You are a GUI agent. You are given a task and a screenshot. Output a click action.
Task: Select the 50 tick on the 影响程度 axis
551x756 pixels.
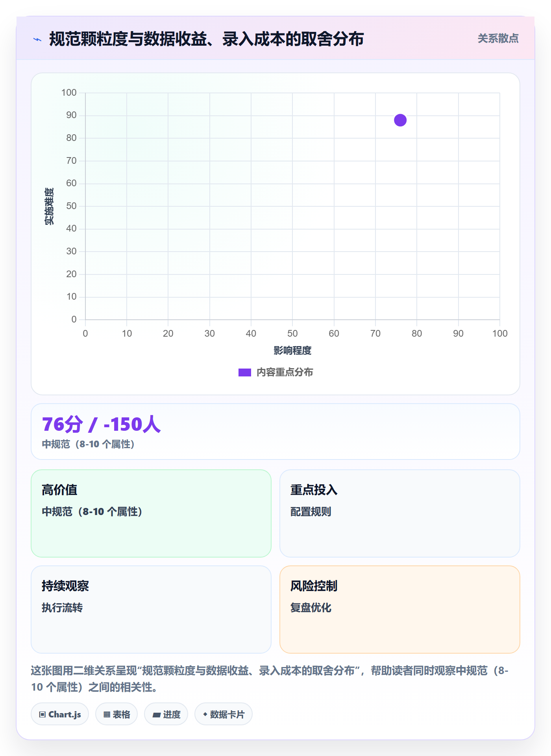click(x=292, y=334)
